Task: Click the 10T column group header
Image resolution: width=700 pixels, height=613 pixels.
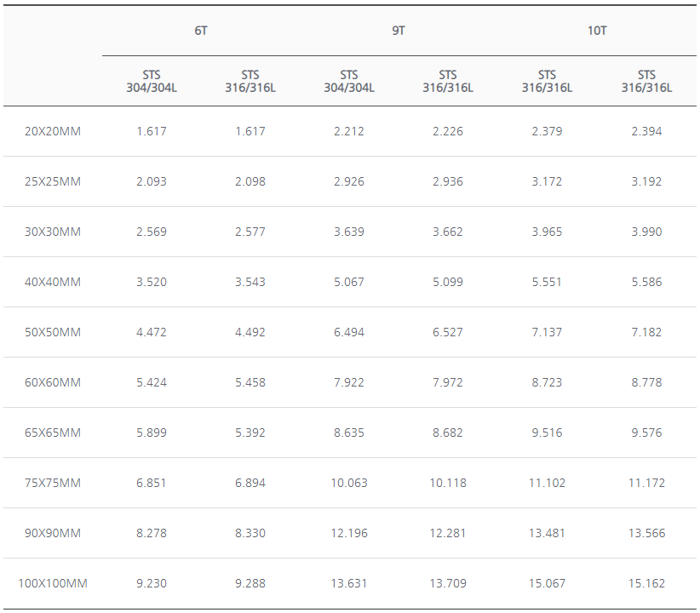Action: tap(597, 31)
